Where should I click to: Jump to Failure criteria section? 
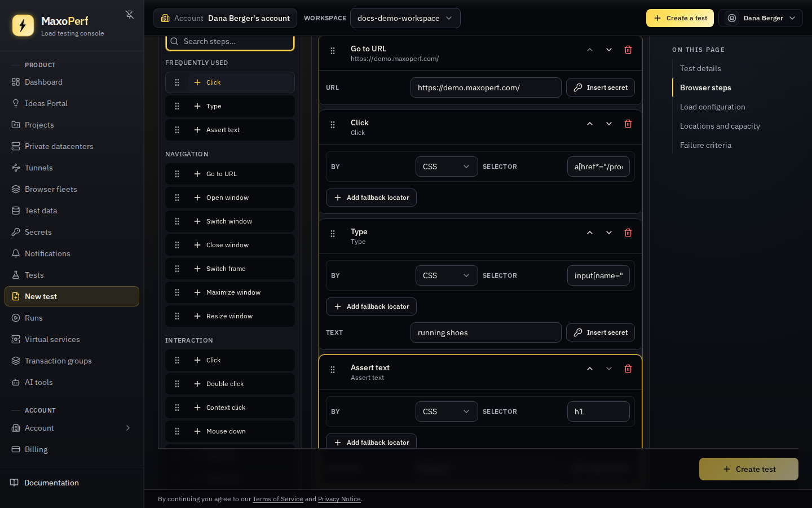point(705,145)
